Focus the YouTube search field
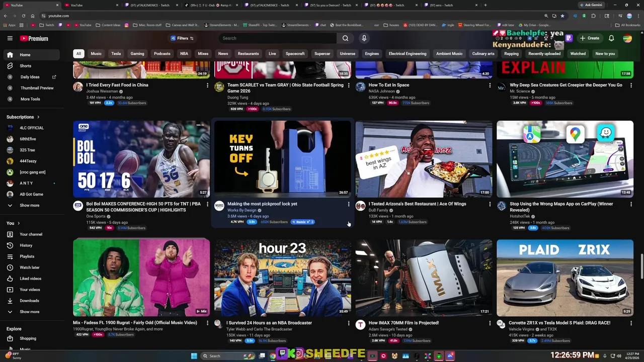 (278, 38)
